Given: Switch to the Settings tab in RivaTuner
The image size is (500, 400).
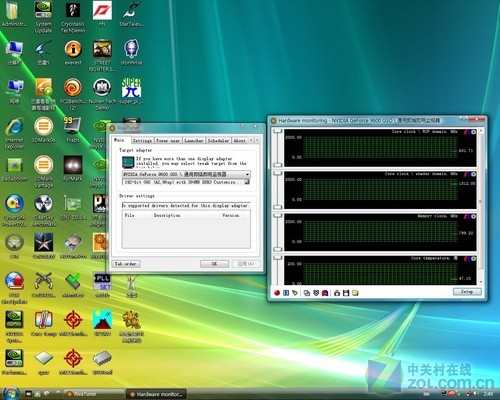Looking at the screenshot, I should tap(142, 141).
